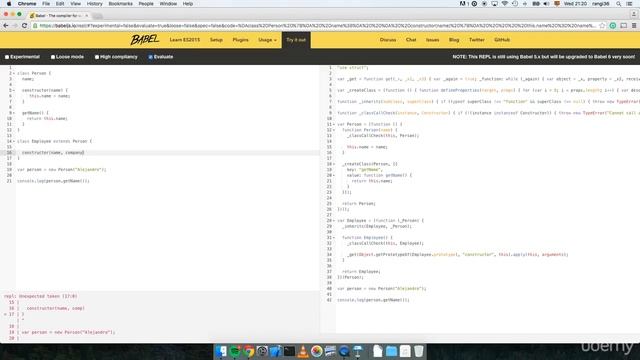Open the Trash in the dock
The height and width of the screenshot is (360, 640).
419,351
